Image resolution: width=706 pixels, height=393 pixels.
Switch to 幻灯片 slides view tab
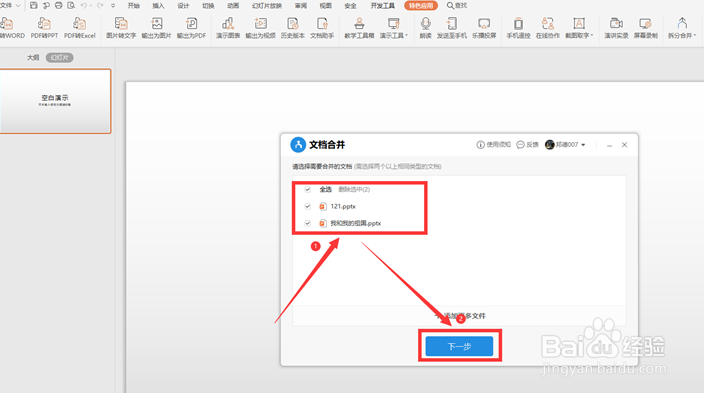click(59, 58)
